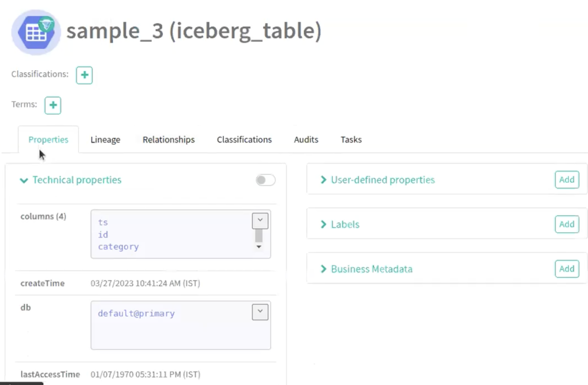Click the sample_3 table entity icon
588x385 pixels.
36,32
